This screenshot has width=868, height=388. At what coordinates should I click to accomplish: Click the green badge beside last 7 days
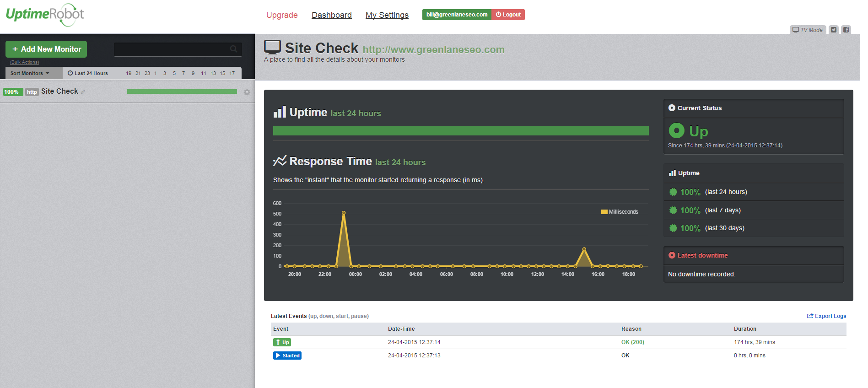[673, 210]
